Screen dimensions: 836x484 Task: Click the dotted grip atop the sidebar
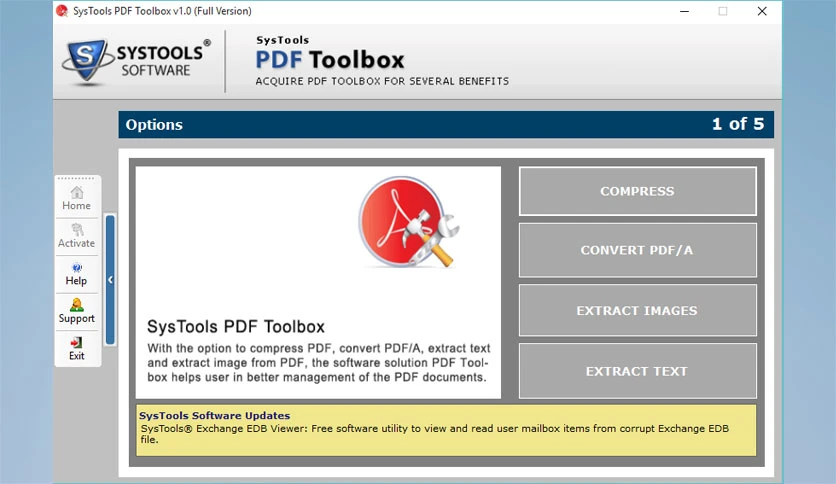pos(77,179)
